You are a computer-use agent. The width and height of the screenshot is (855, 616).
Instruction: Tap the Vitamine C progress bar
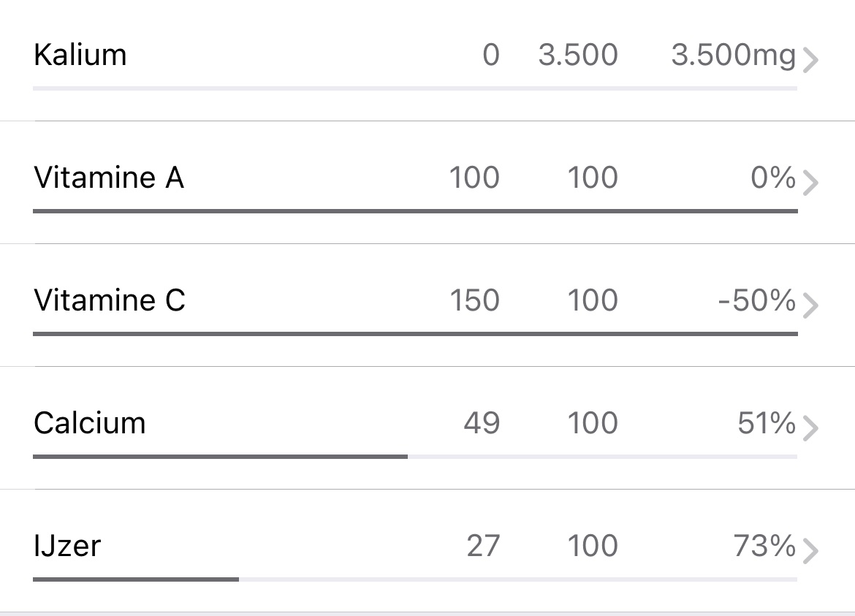(x=415, y=334)
